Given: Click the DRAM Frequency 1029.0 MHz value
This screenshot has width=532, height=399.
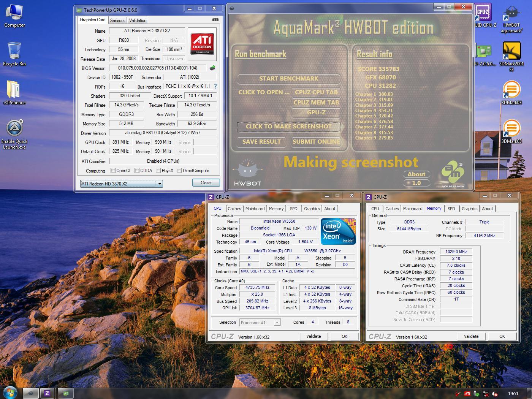Looking at the screenshot, I should click(456, 252).
